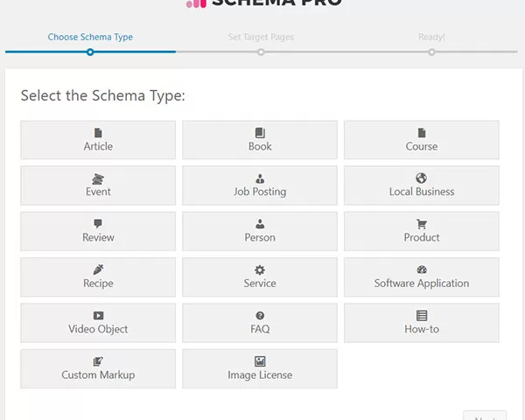The height and width of the screenshot is (420, 525).
Task: Click the Product shopping cart icon
Action: point(422,224)
